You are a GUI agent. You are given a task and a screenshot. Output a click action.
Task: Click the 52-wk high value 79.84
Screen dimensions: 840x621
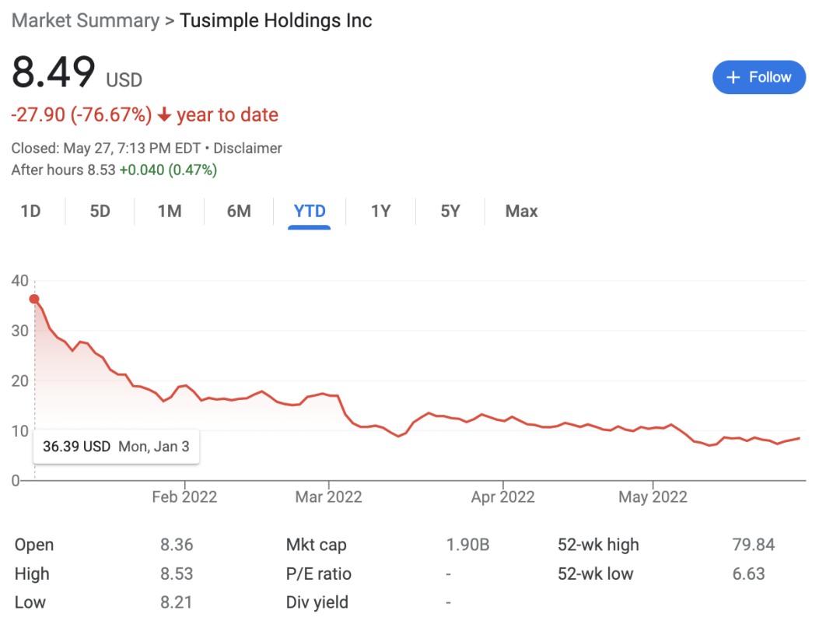(x=754, y=545)
